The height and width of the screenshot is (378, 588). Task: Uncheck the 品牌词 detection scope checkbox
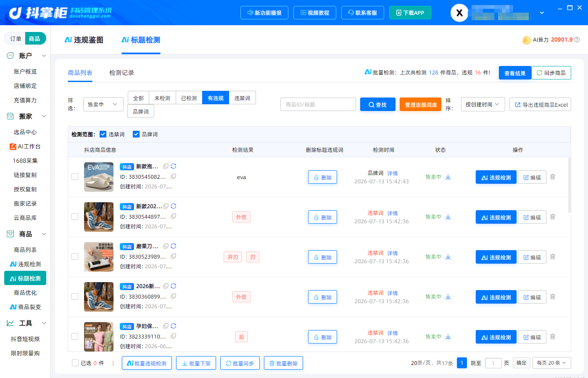pos(136,134)
